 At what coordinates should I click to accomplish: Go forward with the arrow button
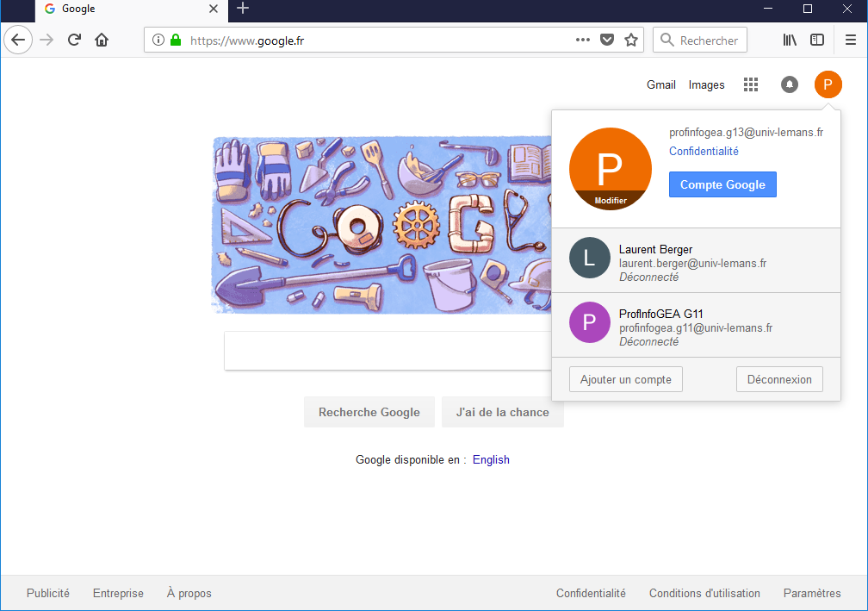tap(46, 40)
